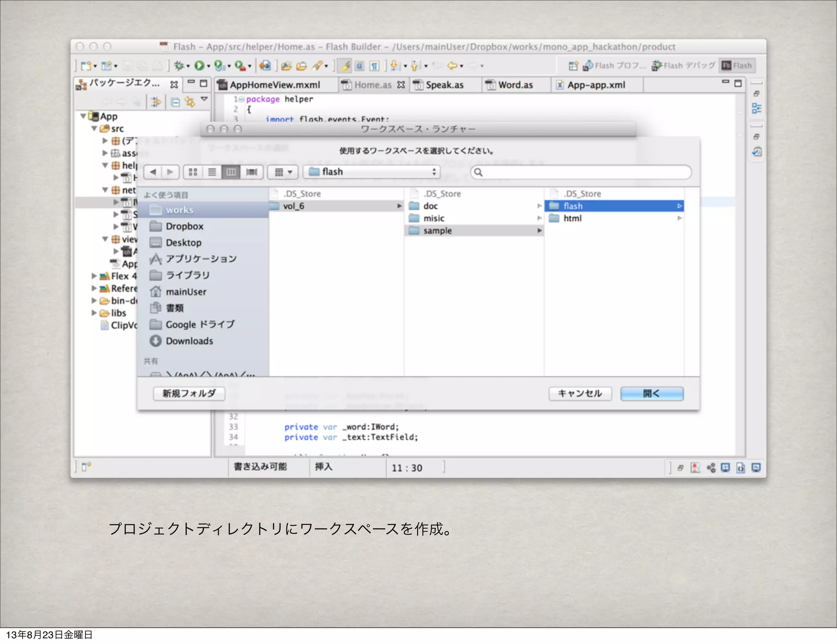Image resolution: width=837 pixels, height=644 pixels.
Task: Click the 開く (Open) button
Action: [x=652, y=394]
